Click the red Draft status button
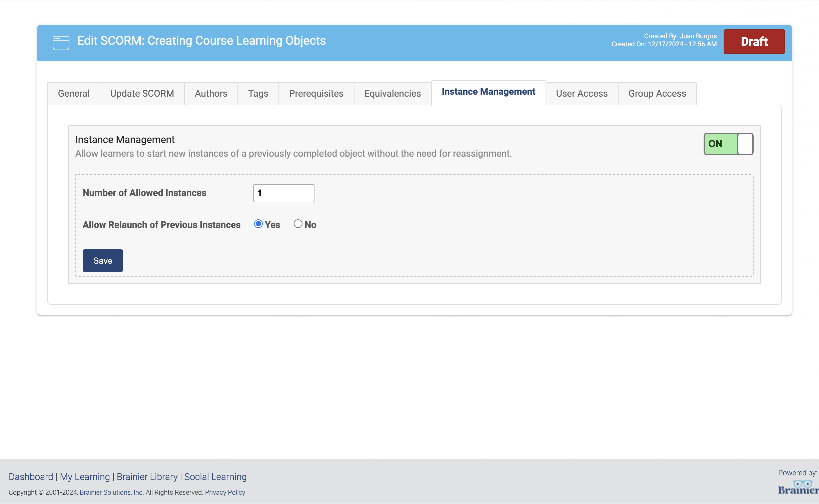Screen dimensions: 819x504 point(754,42)
